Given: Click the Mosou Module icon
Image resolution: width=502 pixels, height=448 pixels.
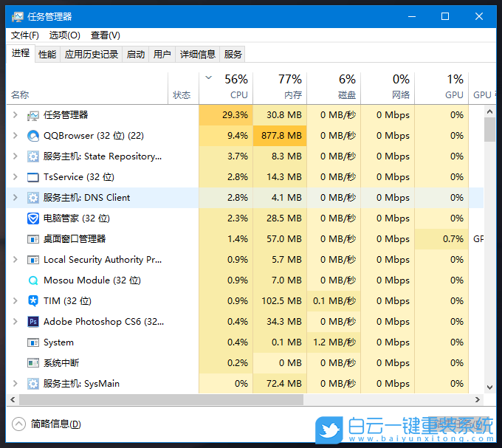Looking at the screenshot, I should 33,280.
